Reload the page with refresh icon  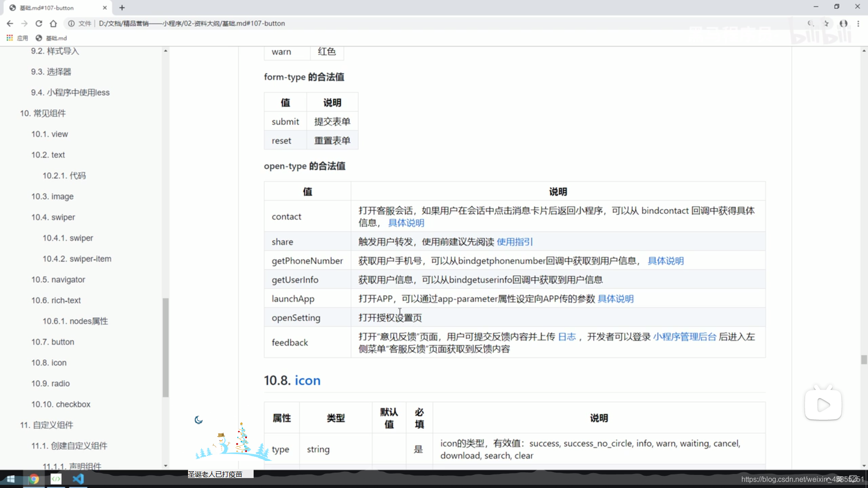[39, 23]
